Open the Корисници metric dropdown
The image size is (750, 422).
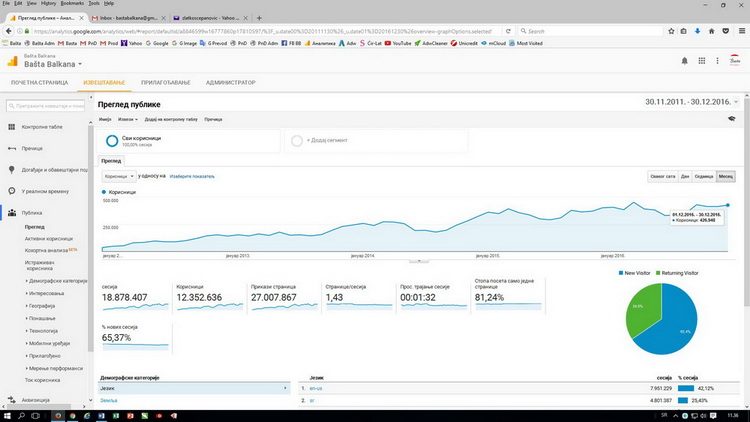(119, 176)
